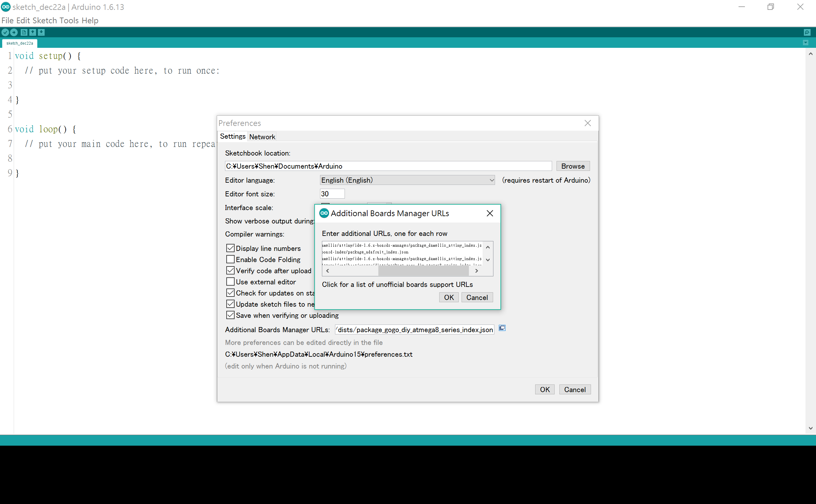Screen dimensions: 816x504
Task: Click Cancel in the Preferences dialog
Action: click(x=575, y=390)
